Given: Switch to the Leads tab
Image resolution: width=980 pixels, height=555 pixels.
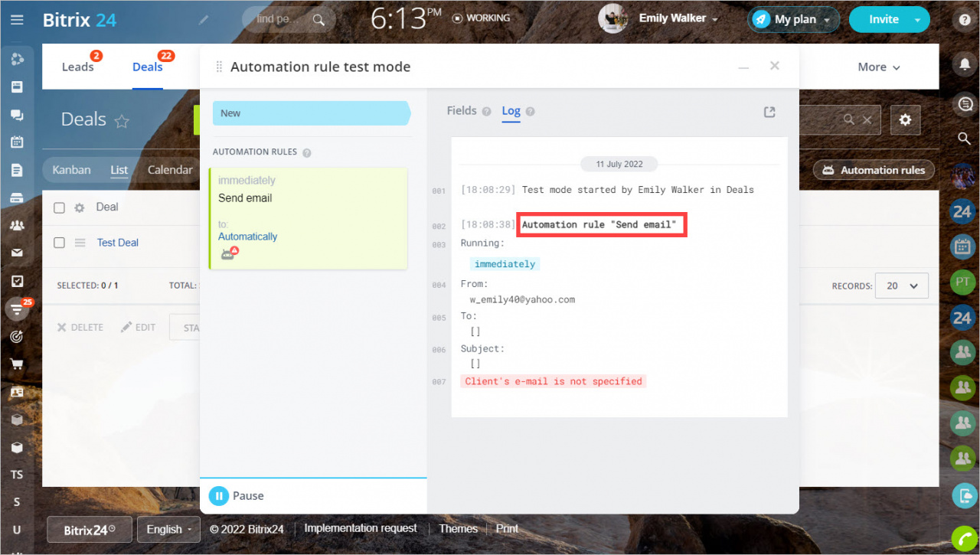Looking at the screenshot, I should (x=77, y=67).
